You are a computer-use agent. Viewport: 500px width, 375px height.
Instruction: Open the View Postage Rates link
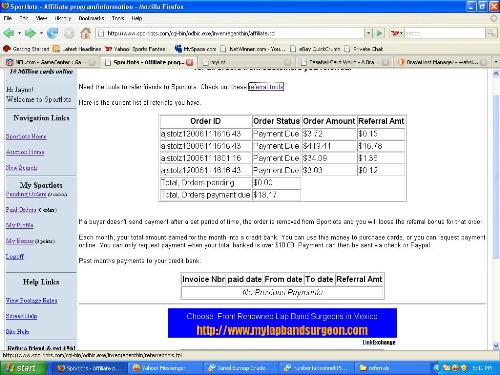[31, 300]
